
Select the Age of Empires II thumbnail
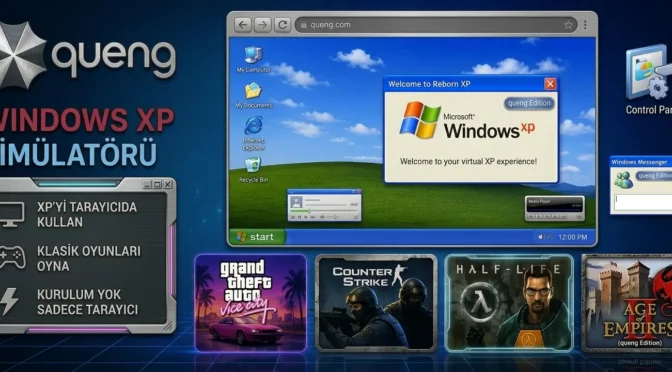(x=627, y=303)
